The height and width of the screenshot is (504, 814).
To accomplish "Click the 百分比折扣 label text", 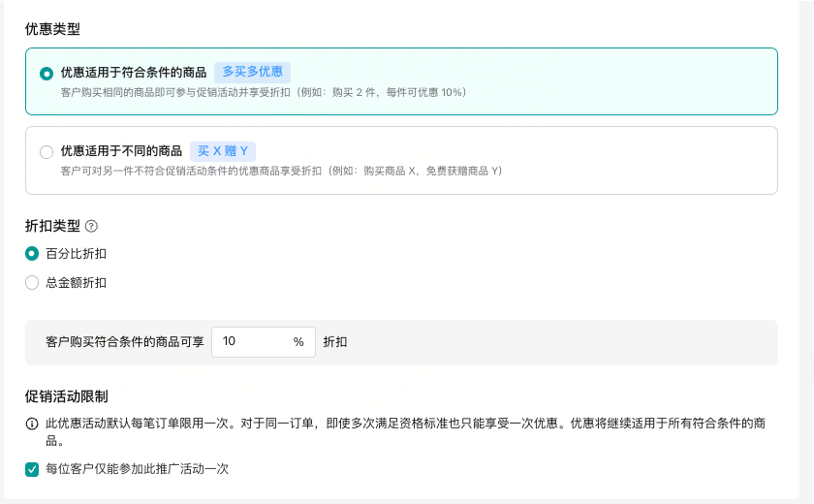I will [77, 254].
